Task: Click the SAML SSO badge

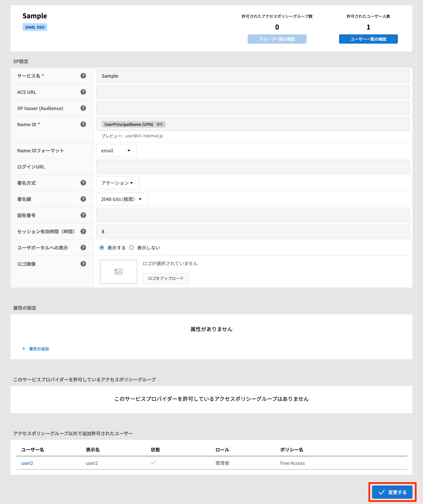Action: tap(35, 27)
